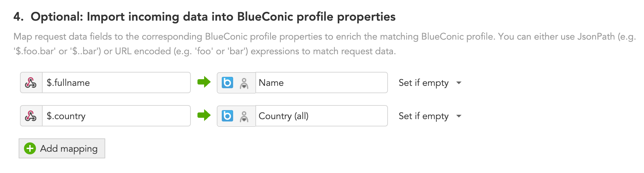Click the webhook icon beside $.country
This screenshot has width=644, height=173.
click(x=31, y=116)
